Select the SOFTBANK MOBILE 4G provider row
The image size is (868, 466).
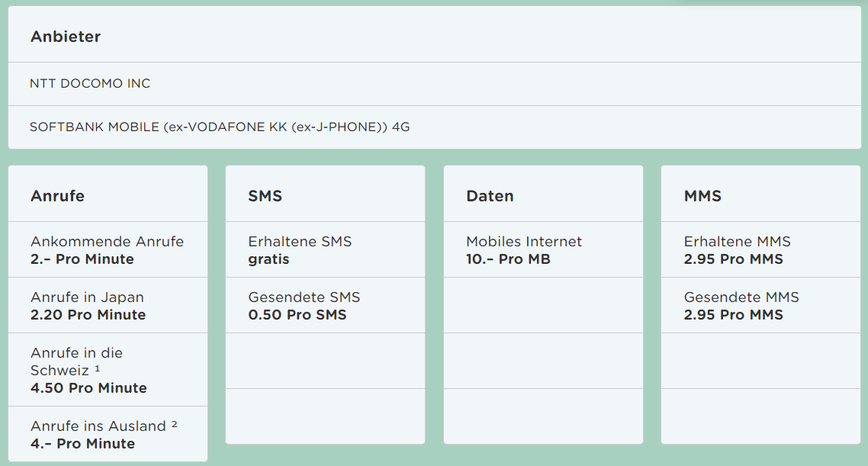[x=220, y=127]
